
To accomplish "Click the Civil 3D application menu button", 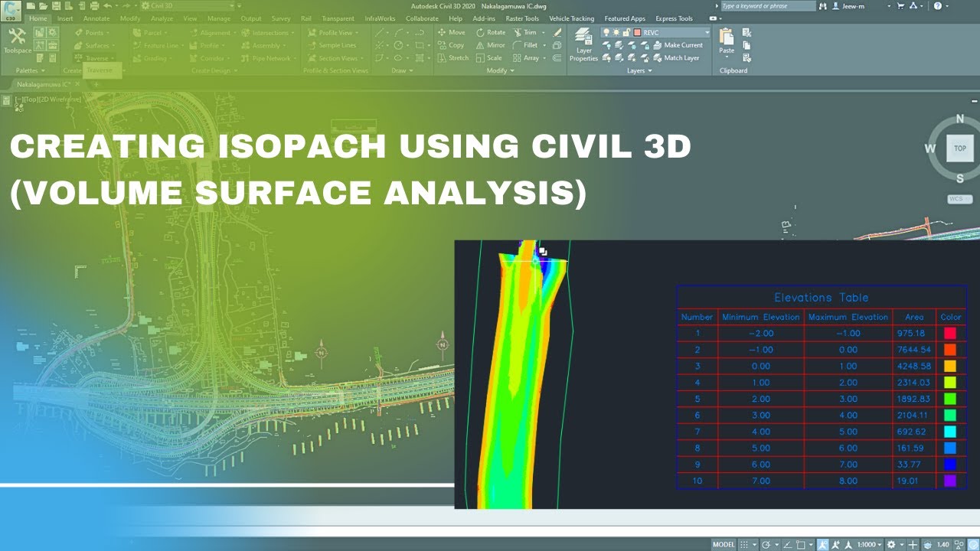I will point(10,11).
